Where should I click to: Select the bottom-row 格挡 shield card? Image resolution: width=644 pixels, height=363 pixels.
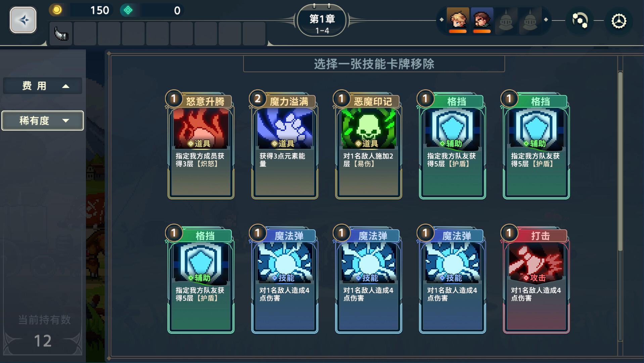(200, 279)
